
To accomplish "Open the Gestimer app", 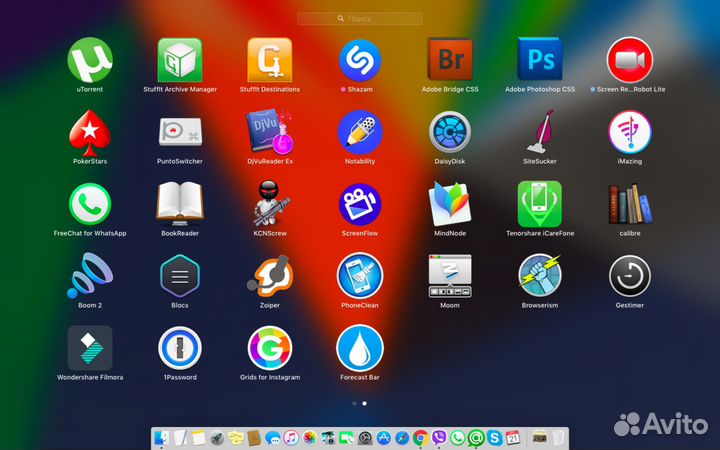I will [x=630, y=276].
